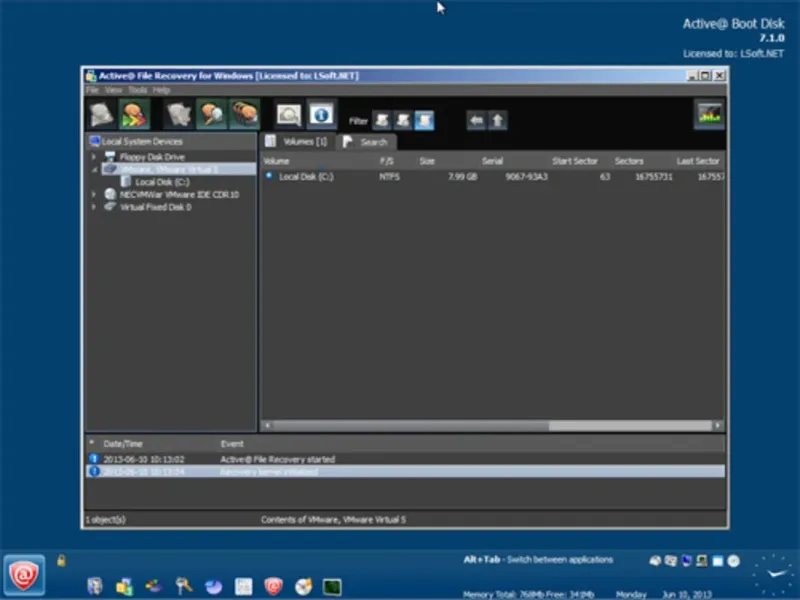Toggle the second Filter button
This screenshot has height=600, width=800.
coord(403,120)
